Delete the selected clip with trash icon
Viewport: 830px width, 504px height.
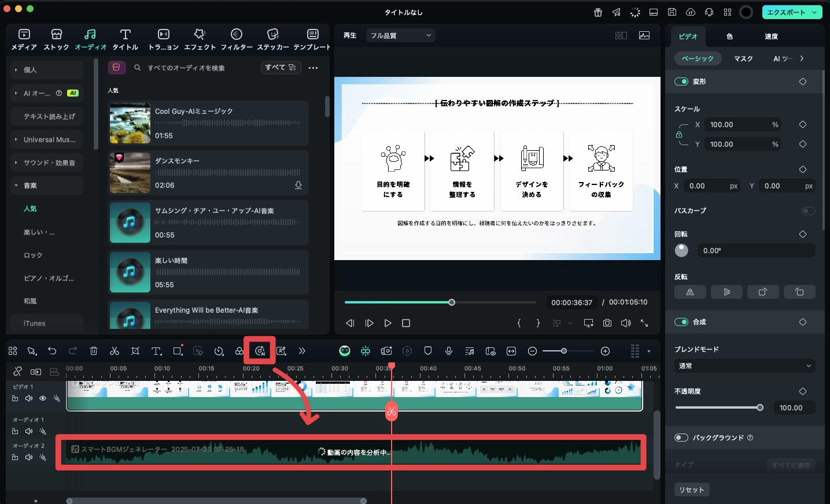(x=94, y=351)
